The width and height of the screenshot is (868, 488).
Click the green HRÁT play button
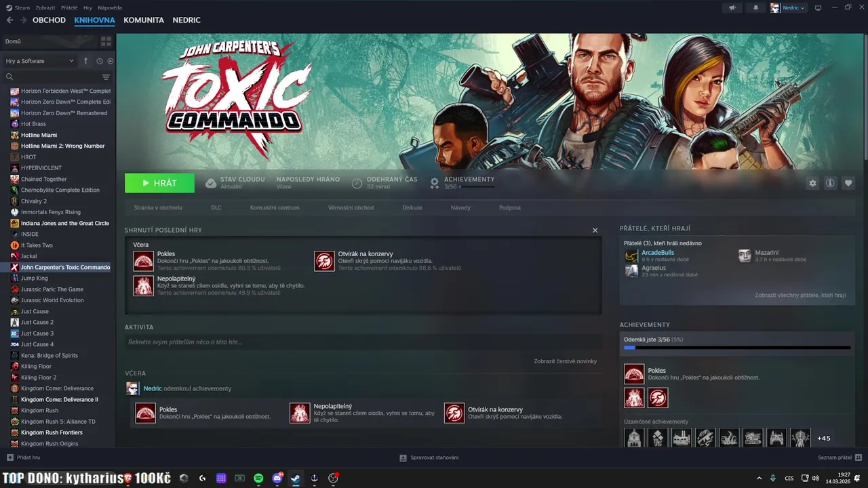(x=159, y=183)
